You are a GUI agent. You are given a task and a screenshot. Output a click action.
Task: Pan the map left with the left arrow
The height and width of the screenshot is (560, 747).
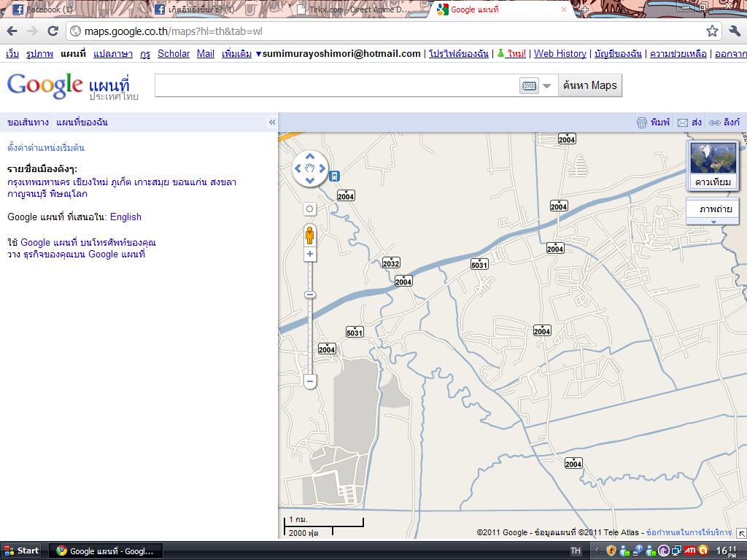coord(298,168)
